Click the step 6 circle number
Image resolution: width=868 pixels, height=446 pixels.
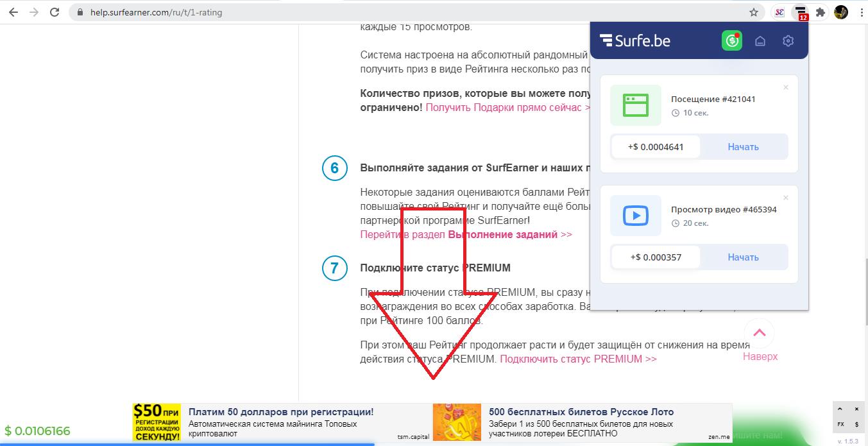(x=334, y=168)
